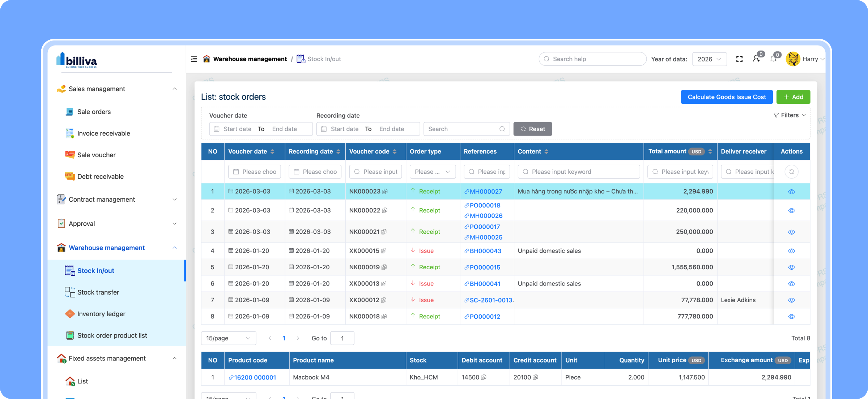Click the column filter reset icon under Actions

click(x=791, y=172)
